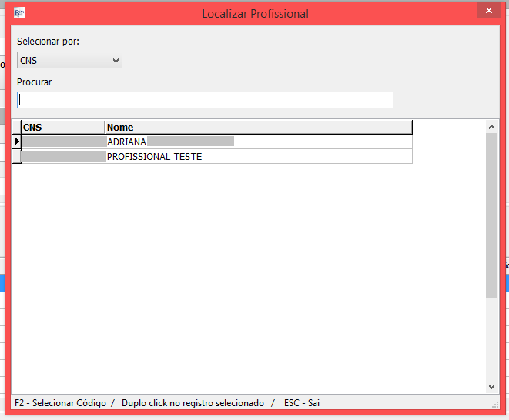Click the CNS cell in ADRIANA's row

point(62,142)
